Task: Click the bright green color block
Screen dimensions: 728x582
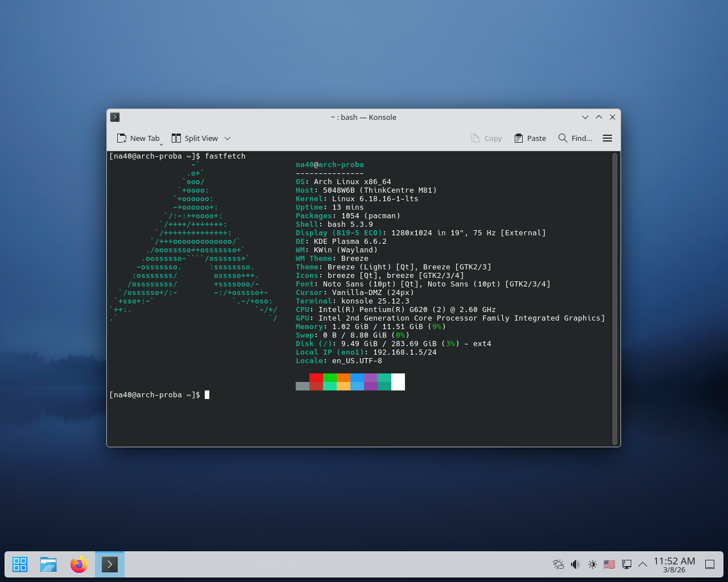Action: pyautogui.click(x=330, y=377)
